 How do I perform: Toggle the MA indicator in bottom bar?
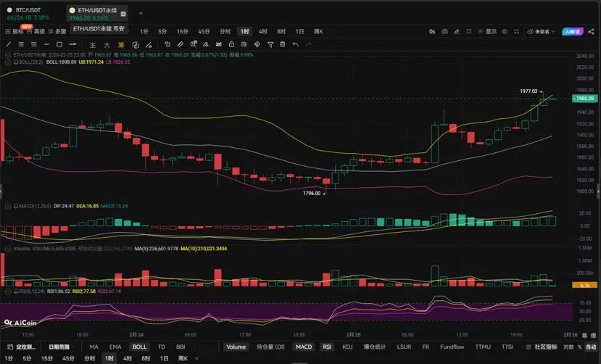[x=94, y=347]
